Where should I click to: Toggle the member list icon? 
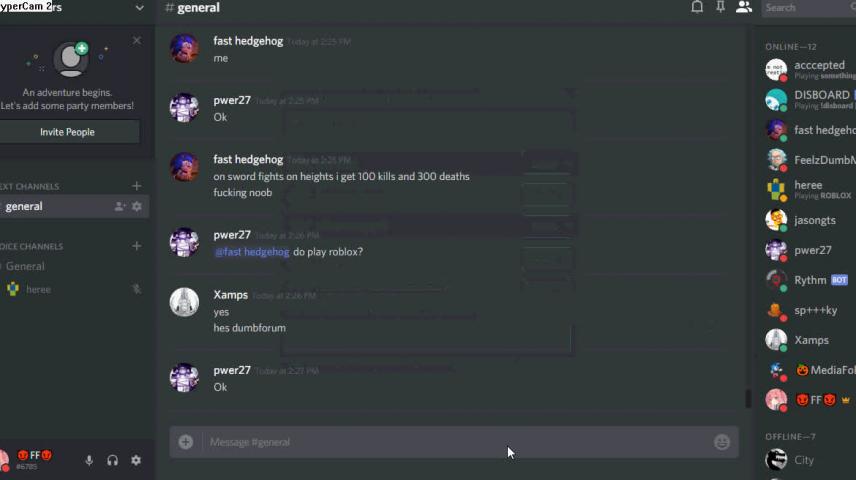744,7
